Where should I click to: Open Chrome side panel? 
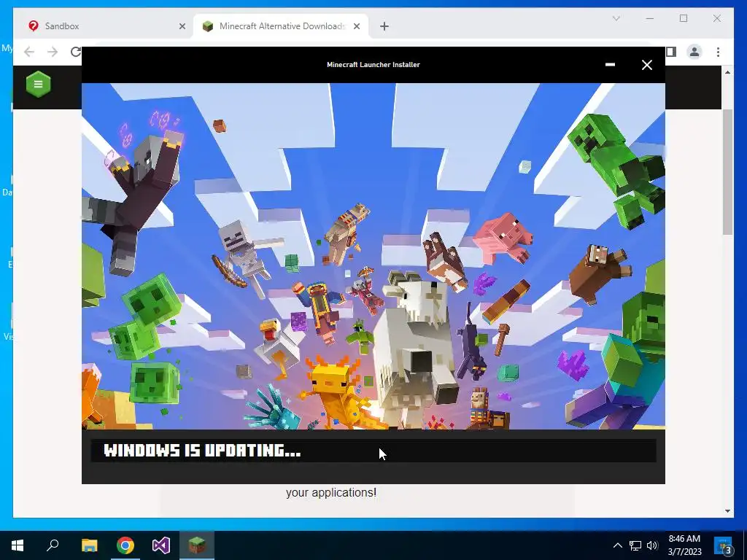(x=671, y=52)
